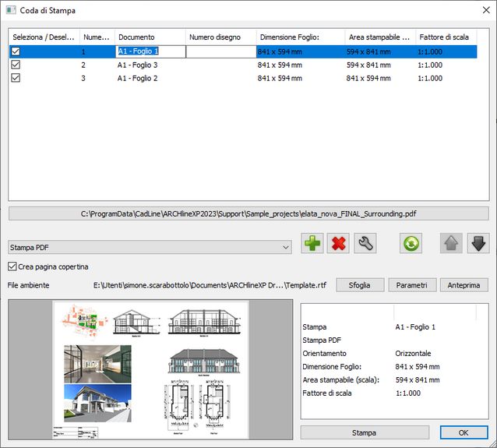Click row number 2 in the Numero column
Screen dimensions: 497x448
point(83,65)
